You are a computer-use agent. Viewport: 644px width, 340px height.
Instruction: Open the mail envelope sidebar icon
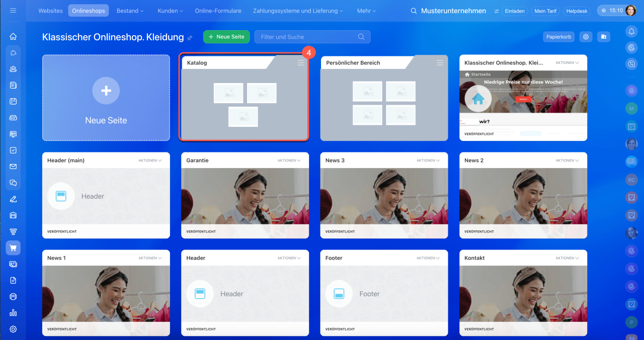click(13, 166)
